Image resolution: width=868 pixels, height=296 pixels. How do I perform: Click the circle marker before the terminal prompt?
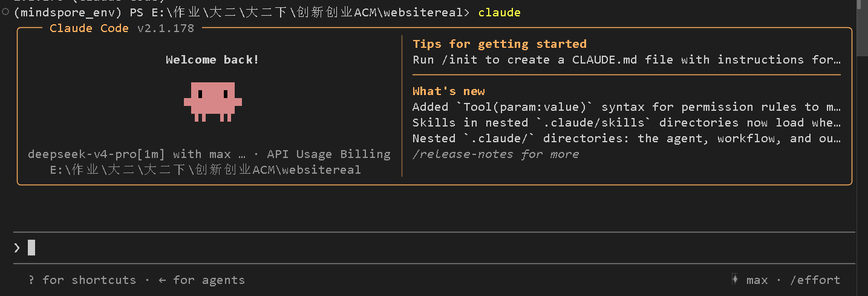tap(5, 13)
